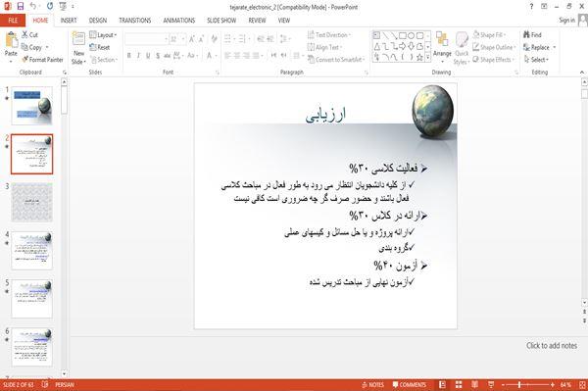Toggle Align Left paragraph button

coord(227,56)
